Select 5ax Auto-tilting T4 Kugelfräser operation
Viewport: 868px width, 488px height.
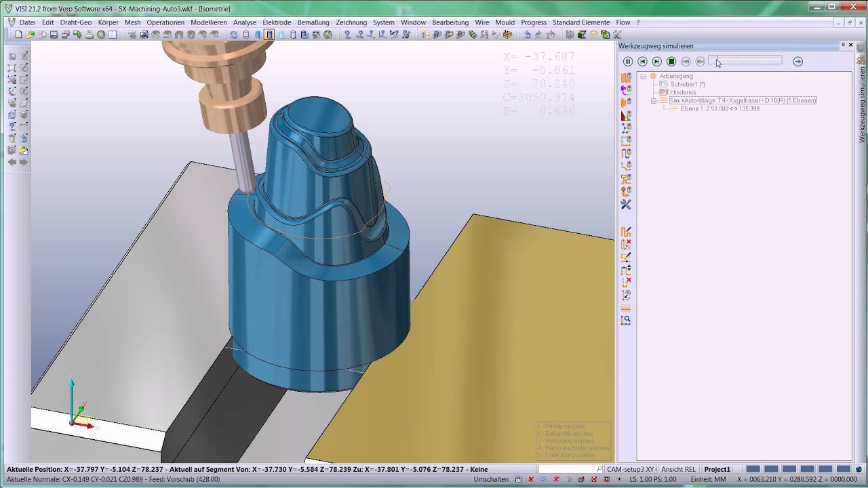click(743, 100)
